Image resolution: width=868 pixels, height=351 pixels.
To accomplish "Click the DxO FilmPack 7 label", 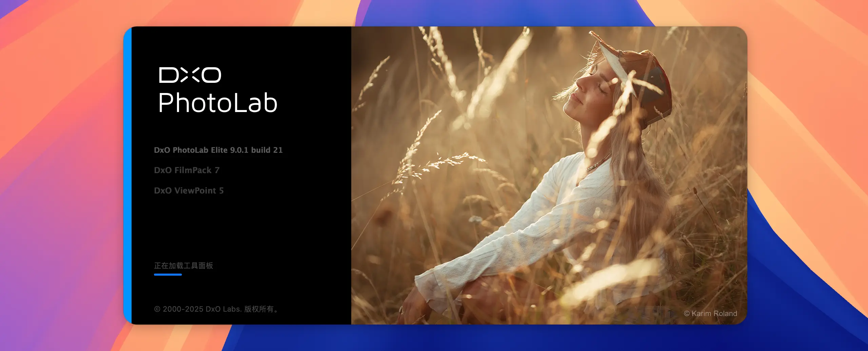I will point(186,170).
